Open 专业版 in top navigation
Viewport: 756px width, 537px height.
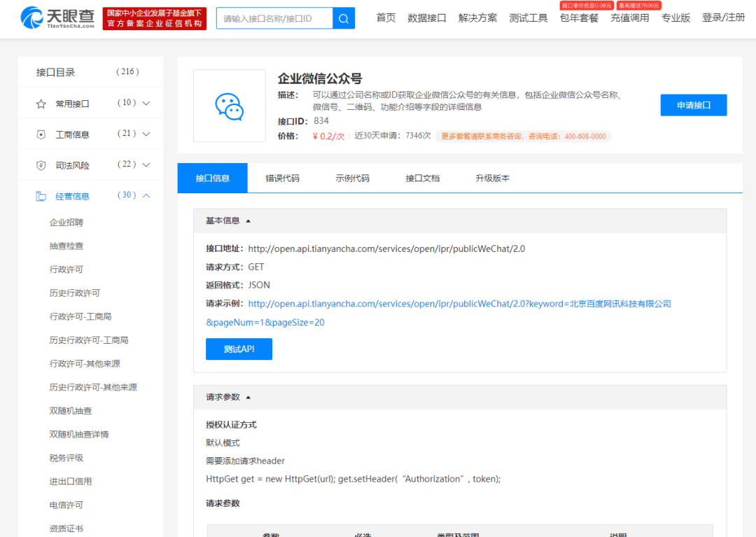(x=675, y=18)
